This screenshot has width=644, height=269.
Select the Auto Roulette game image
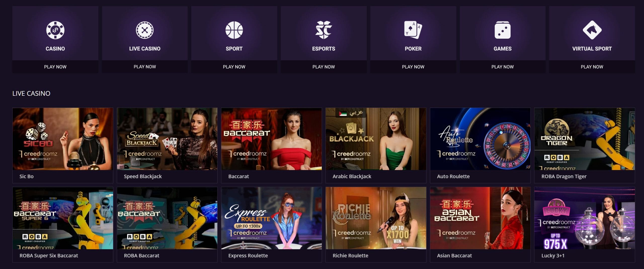click(x=480, y=139)
